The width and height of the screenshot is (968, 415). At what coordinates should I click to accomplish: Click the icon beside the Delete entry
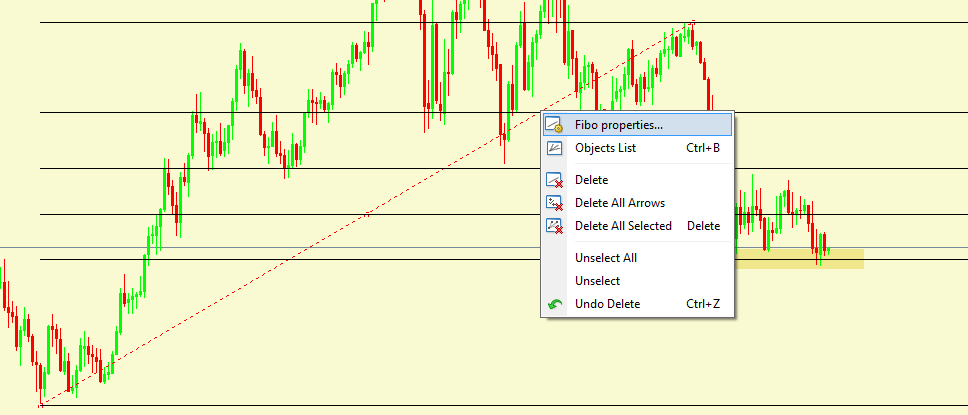tap(555, 180)
